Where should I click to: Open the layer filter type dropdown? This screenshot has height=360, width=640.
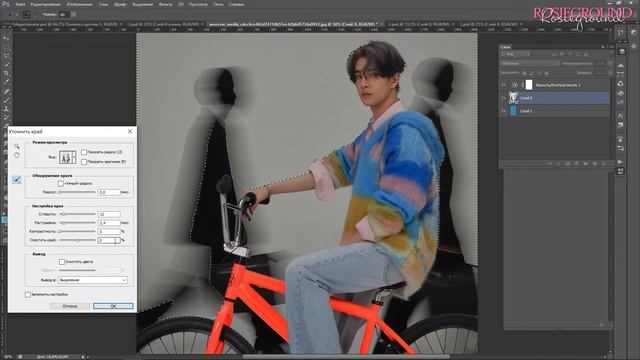515,54
